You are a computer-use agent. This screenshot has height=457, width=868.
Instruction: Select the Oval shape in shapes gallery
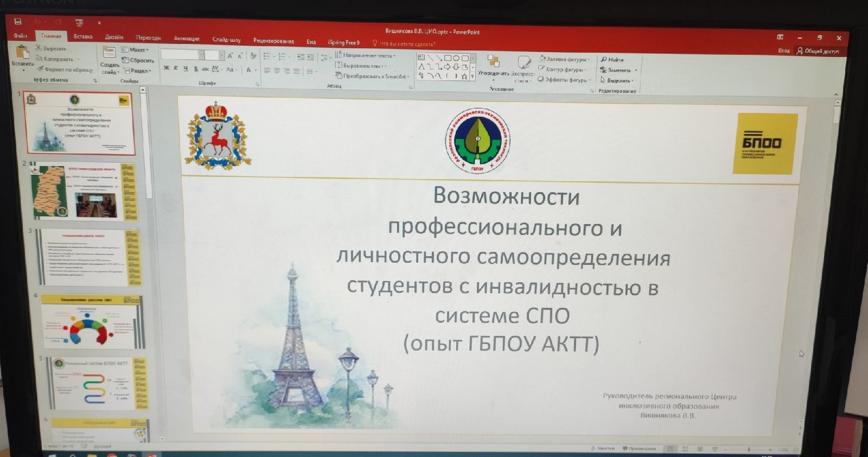coord(456,58)
